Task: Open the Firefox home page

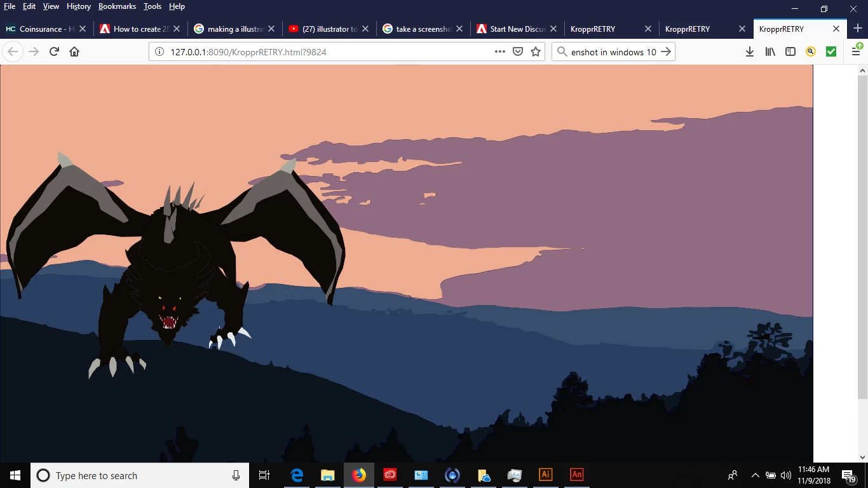Action: [x=74, y=51]
